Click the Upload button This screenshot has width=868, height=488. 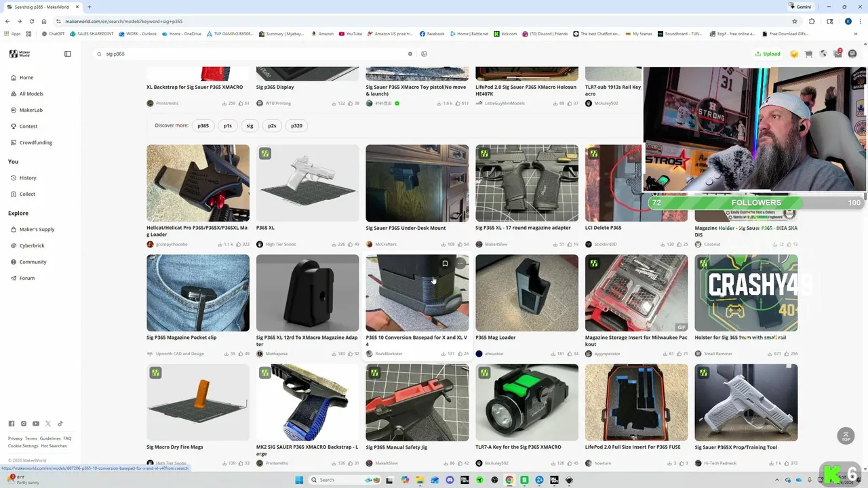click(768, 54)
